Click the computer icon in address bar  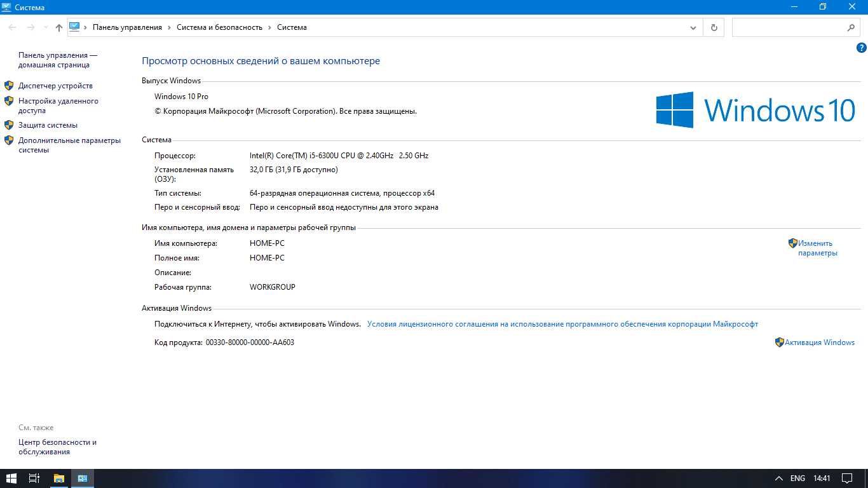(74, 27)
